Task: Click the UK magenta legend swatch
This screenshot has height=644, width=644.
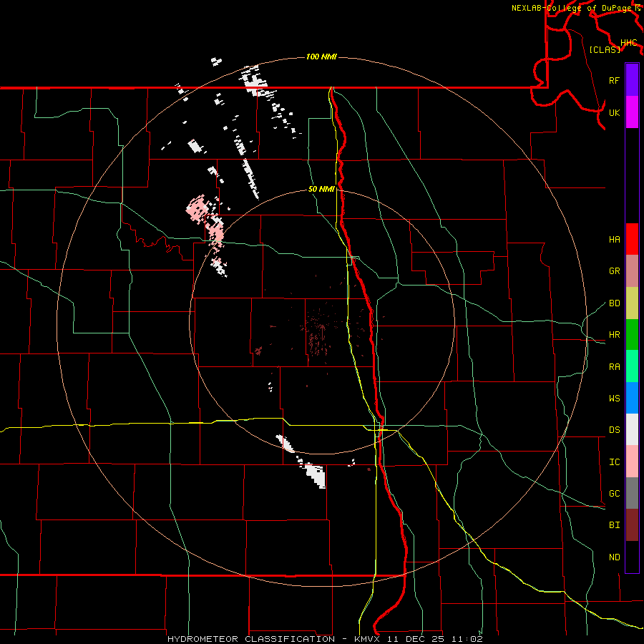Action: tap(632, 112)
